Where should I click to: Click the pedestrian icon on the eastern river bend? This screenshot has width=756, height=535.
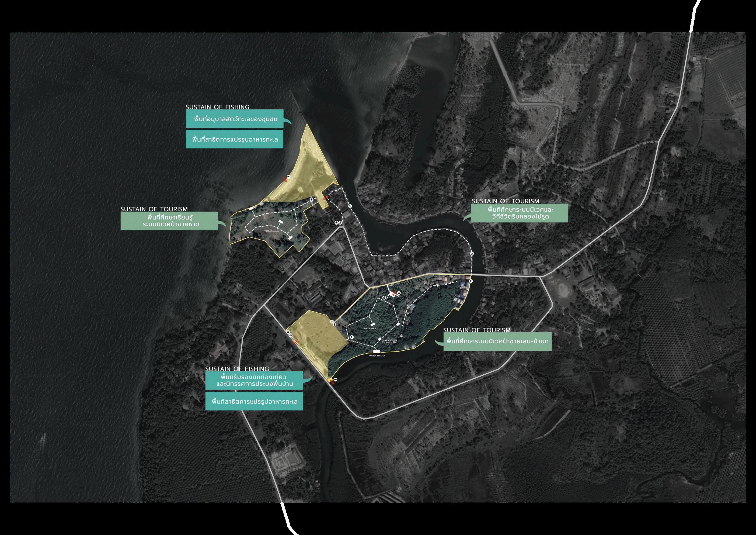pyautogui.click(x=472, y=253)
